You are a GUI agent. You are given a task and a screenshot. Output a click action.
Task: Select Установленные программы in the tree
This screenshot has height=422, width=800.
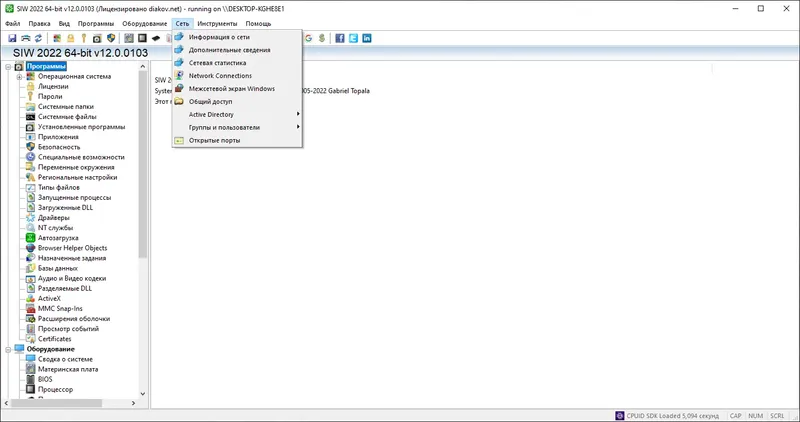[81, 127]
